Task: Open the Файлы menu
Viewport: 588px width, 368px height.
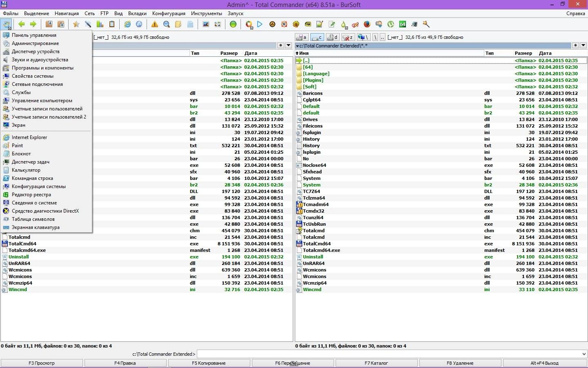Action: pos(11,13)
